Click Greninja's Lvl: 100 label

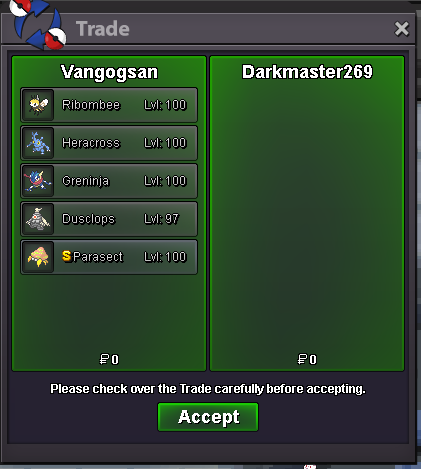point(165,181)
